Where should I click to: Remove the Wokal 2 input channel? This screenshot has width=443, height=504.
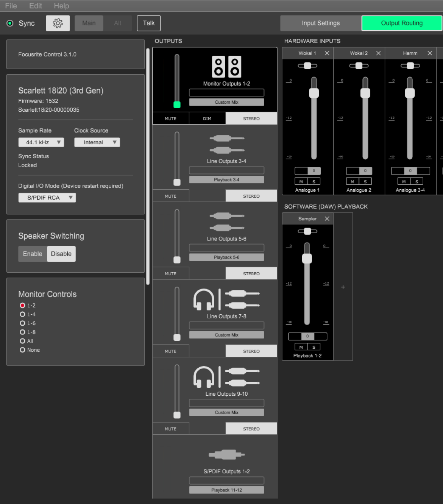pos(378,53)
